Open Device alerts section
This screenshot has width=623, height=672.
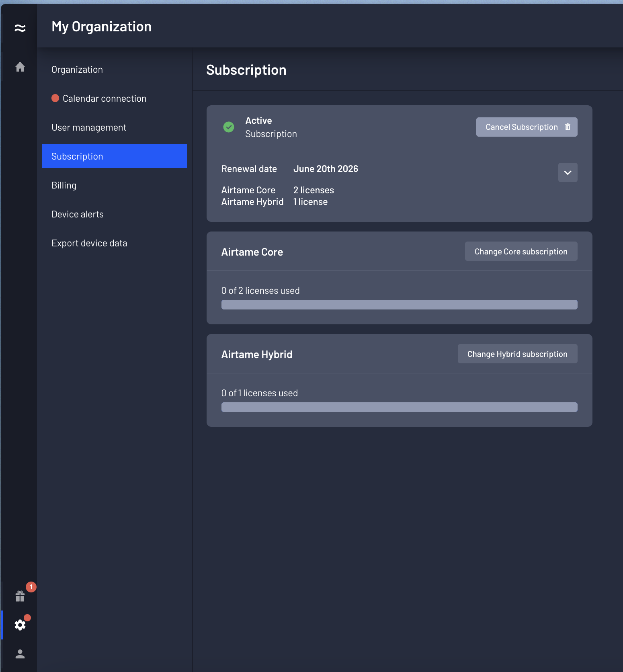[115, 214]
